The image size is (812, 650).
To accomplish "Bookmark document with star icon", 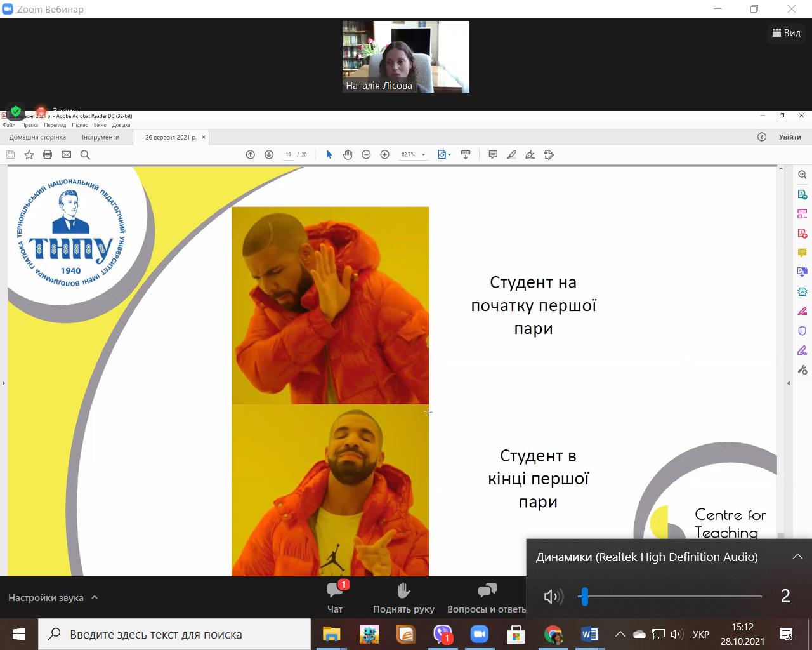I will coord(29,155).
